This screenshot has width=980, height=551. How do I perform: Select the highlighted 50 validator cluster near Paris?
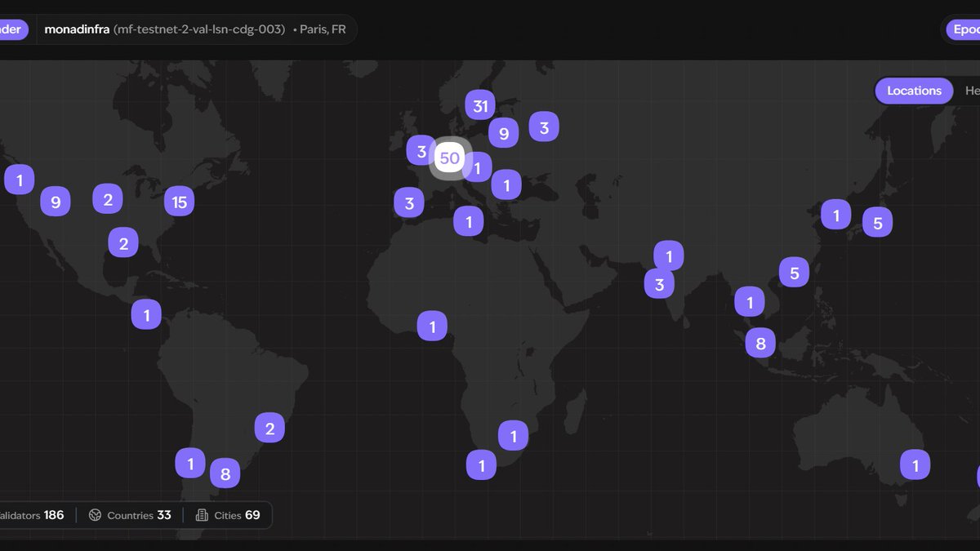(x=450, y=158)
